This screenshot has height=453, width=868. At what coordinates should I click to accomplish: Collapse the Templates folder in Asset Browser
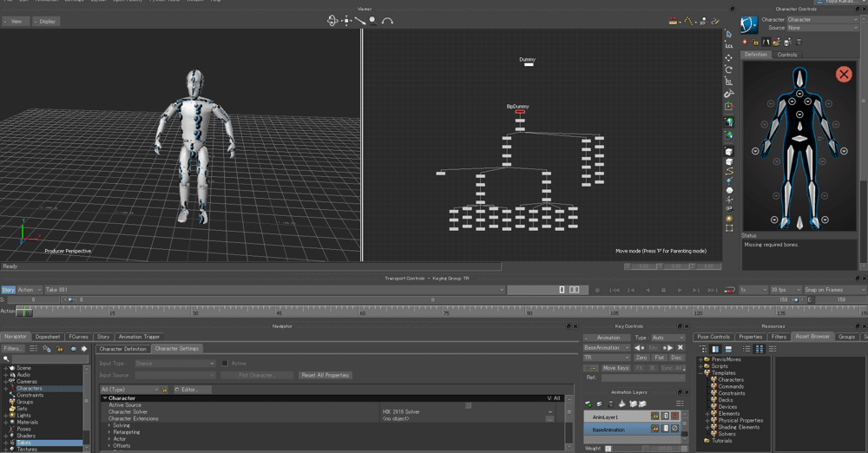[x=700, y=373]
